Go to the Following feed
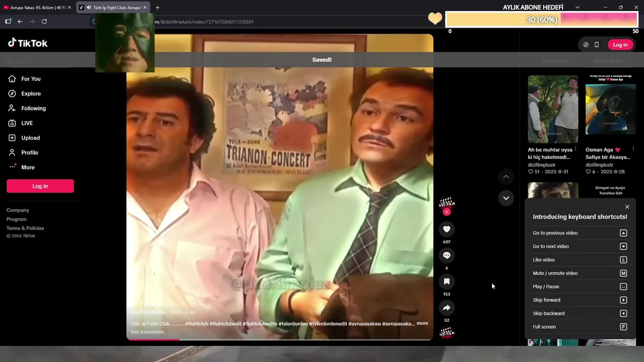644x362 pixels. [33, 108]
